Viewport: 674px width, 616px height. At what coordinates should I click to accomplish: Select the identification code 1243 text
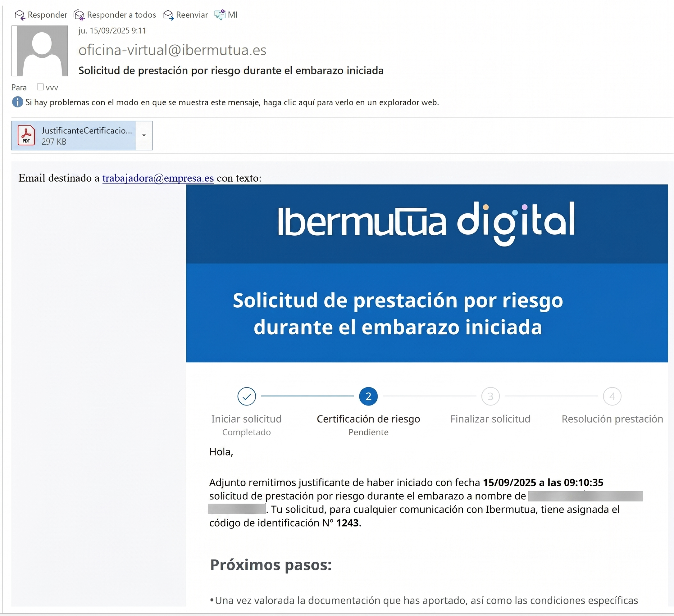click(348, 523)
